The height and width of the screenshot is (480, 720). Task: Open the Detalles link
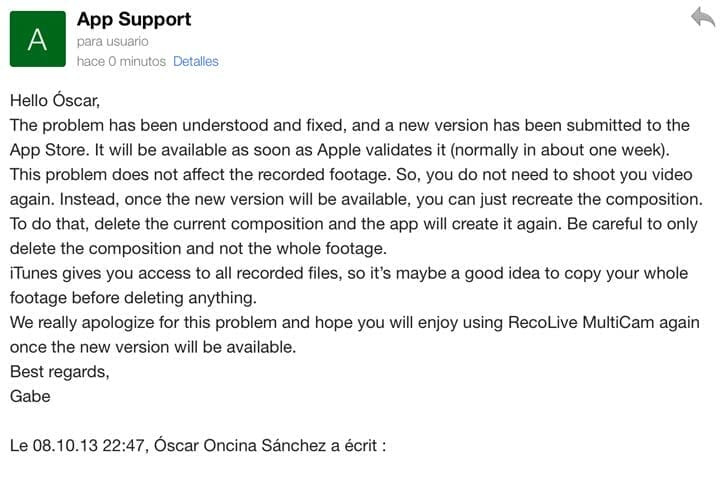pos(196,61)
